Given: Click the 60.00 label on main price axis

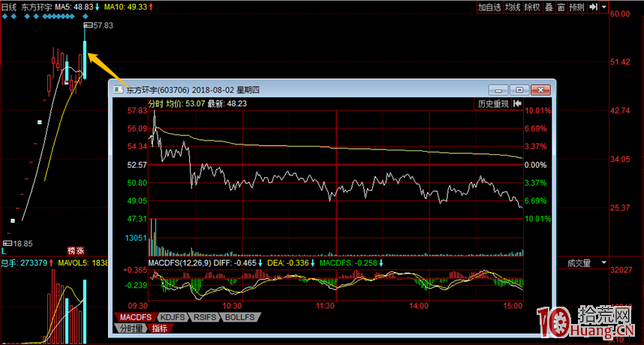Looking at the screenshot, I should (x=620, y=14).
